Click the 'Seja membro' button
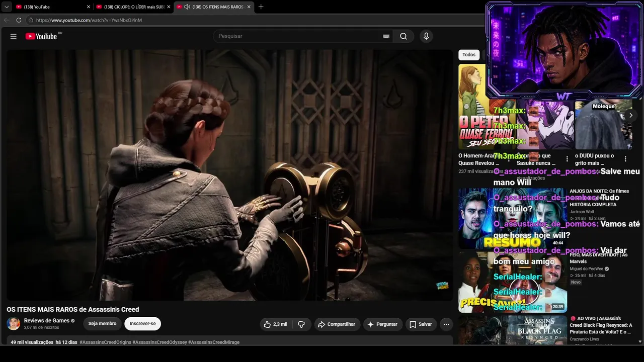Screen dimensions: 644x362 102,324
